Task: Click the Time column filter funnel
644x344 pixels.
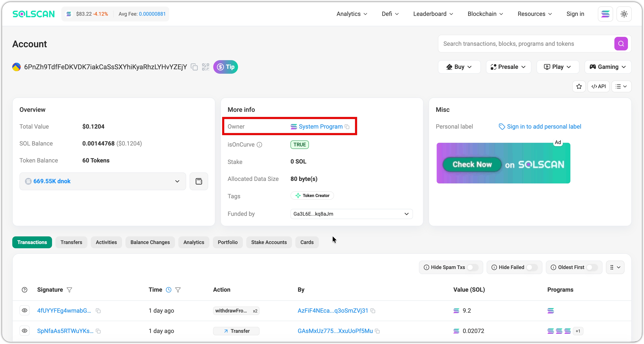Action: (x=178, y=290)
